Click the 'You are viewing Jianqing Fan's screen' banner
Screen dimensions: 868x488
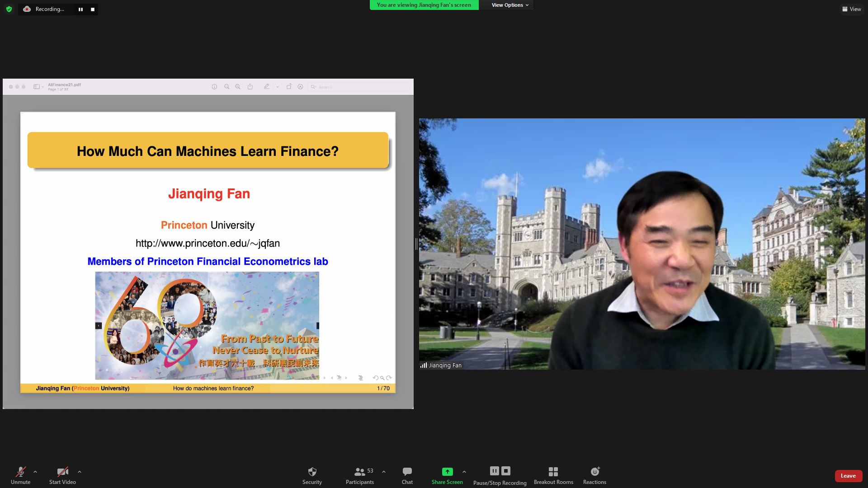pos(424,5)
